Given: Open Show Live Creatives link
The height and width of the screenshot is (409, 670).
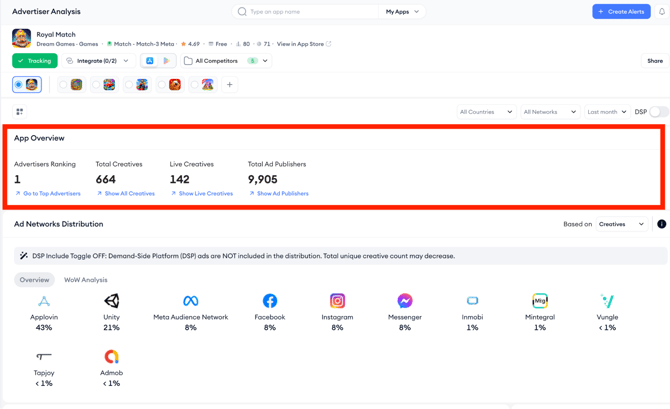Looking at the screenshot, I should 202,193.
